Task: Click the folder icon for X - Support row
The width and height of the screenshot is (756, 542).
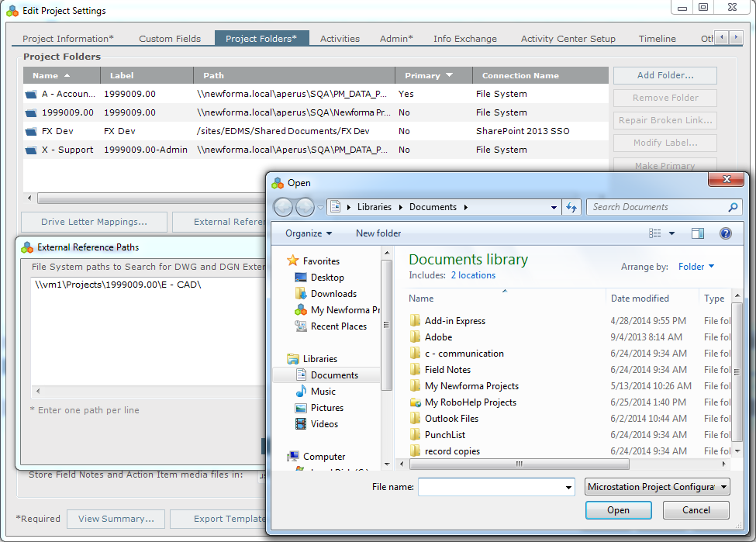Action: 31,150
